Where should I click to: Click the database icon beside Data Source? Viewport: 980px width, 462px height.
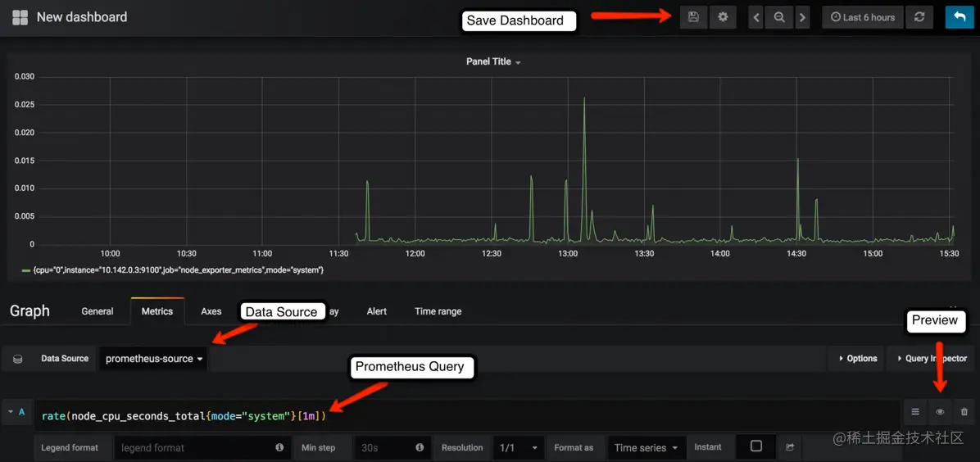click(x=17, y=359)
